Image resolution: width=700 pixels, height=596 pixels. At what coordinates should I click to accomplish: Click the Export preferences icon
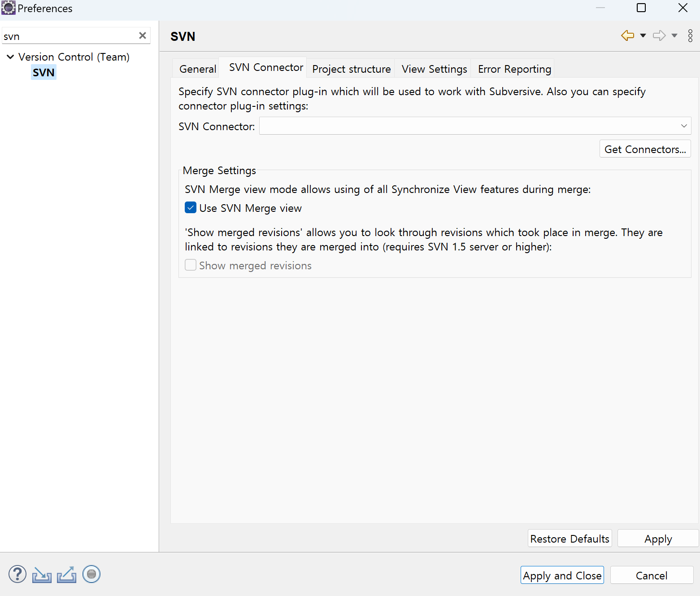tap(66, 575)
